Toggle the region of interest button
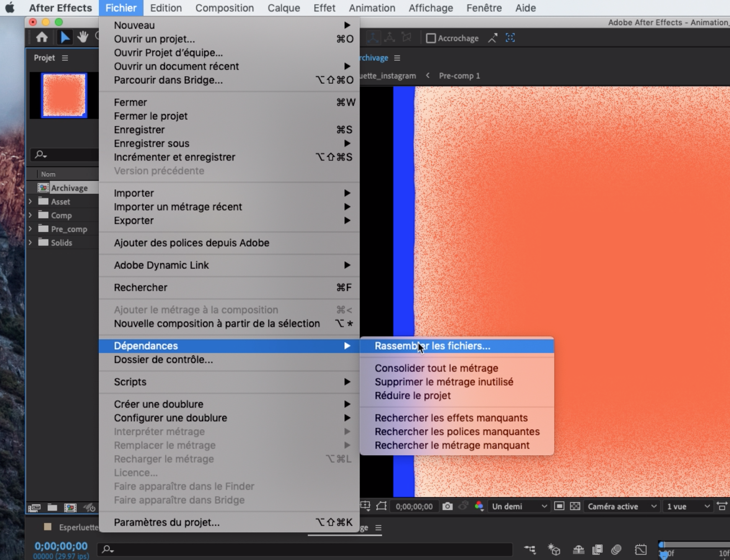Viewport: 730px width, 560px height. pos(559,506)
